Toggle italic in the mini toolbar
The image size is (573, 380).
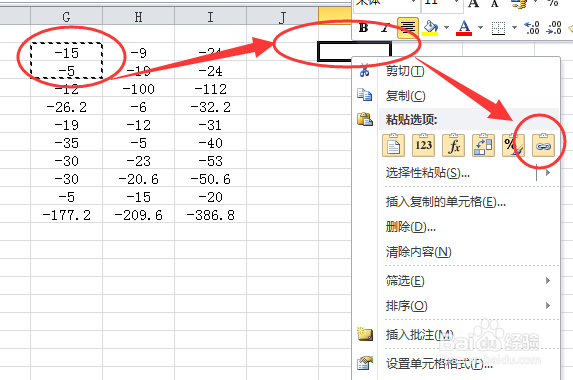click(x=385, y=28)
